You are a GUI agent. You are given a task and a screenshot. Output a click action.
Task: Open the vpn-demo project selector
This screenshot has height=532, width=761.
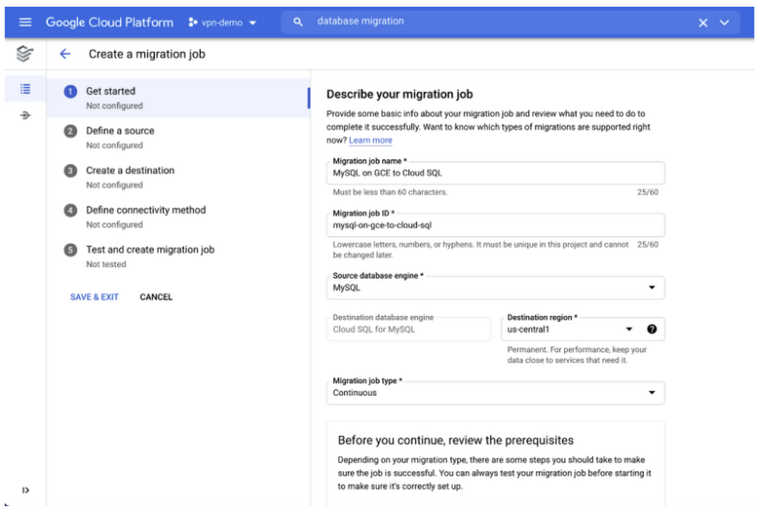pos(222,22)
